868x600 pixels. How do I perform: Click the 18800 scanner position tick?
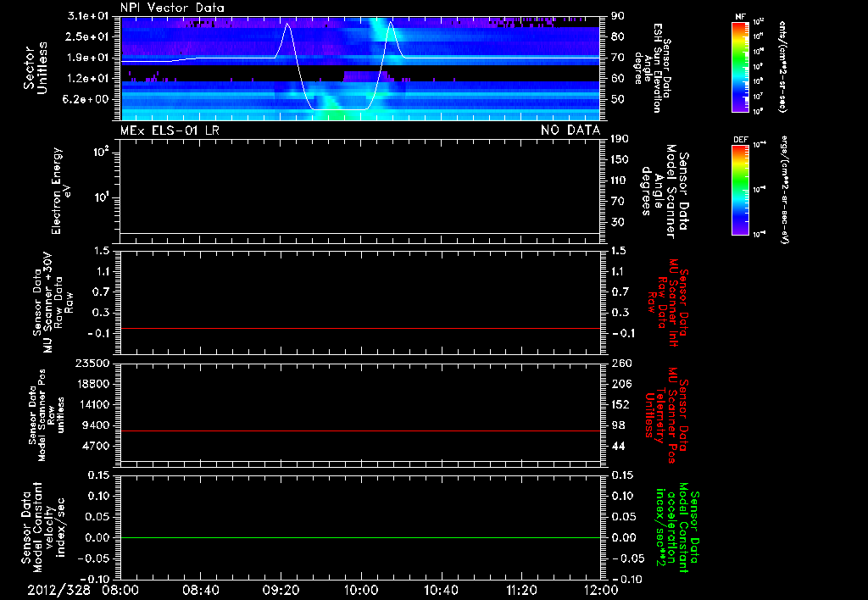[x=92, y=384]
